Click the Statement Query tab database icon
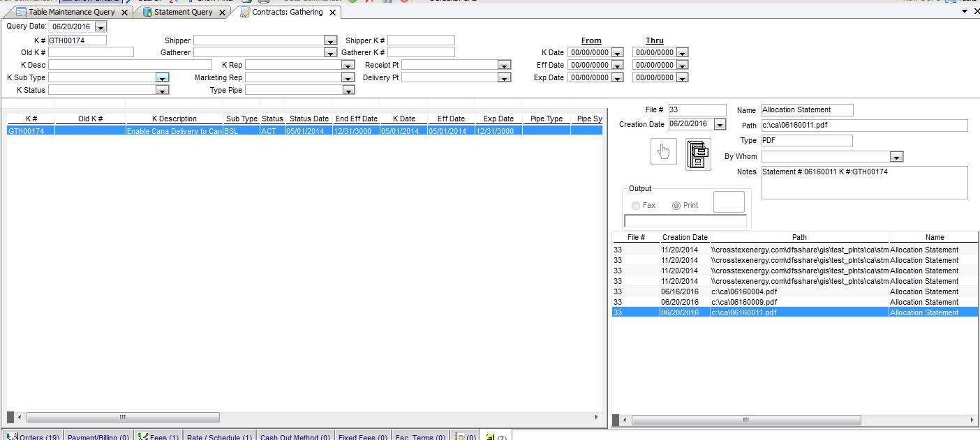The image size is (980, 440). (x=147, y=13)
